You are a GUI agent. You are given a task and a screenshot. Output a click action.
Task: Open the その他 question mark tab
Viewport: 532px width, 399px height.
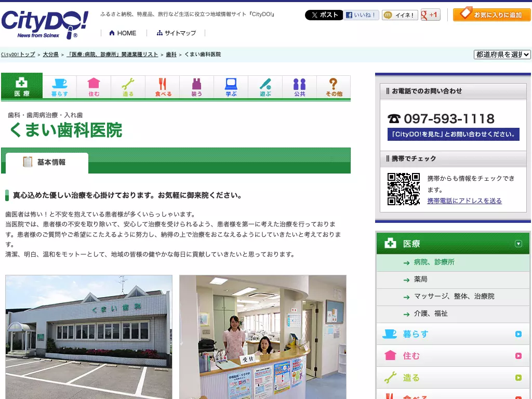(x=334, y=87)
